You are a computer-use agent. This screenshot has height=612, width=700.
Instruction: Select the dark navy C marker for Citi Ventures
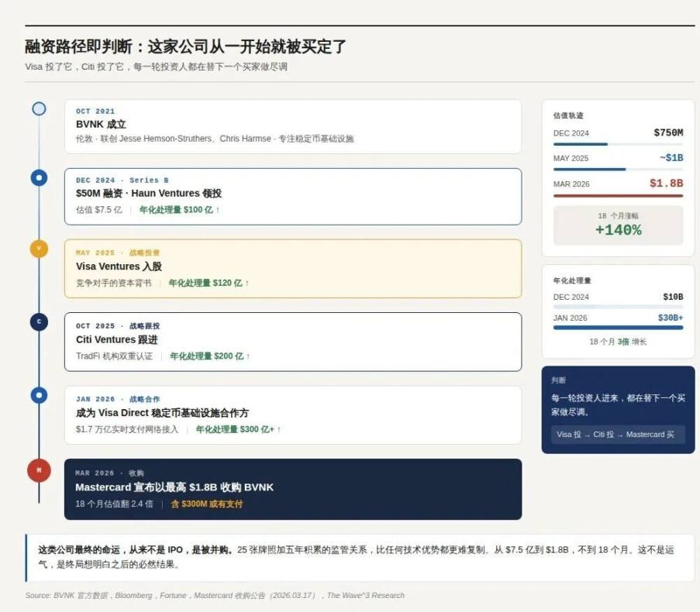point(39,322)
